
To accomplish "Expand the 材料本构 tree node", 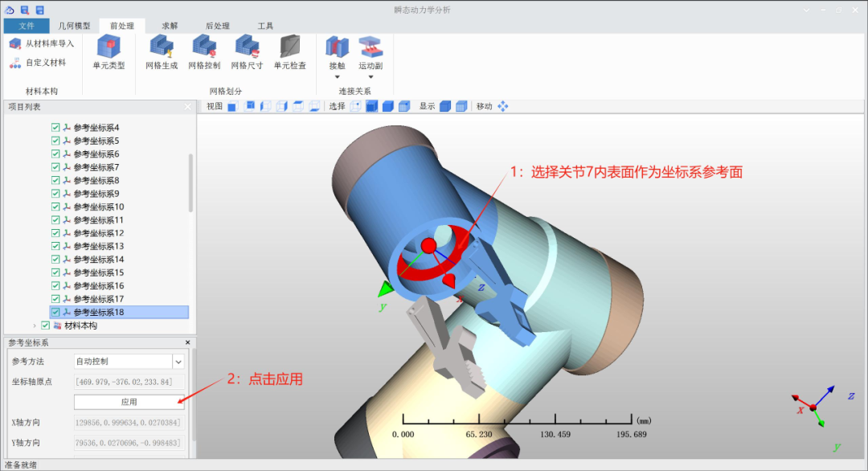I will click(35, 326).
